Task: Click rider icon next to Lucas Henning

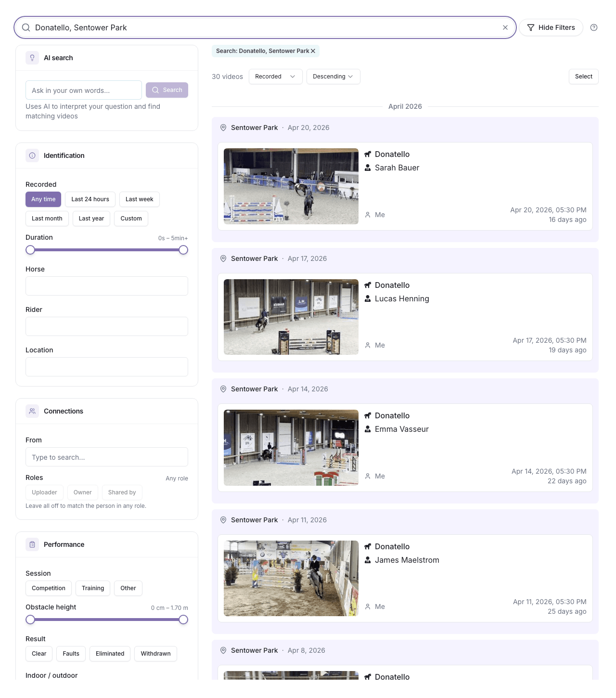Action: (x=368, y=298)
